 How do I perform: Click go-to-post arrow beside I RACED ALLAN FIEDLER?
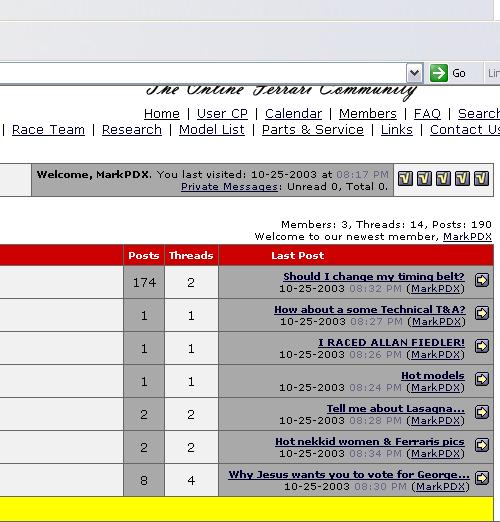(482, 346)
